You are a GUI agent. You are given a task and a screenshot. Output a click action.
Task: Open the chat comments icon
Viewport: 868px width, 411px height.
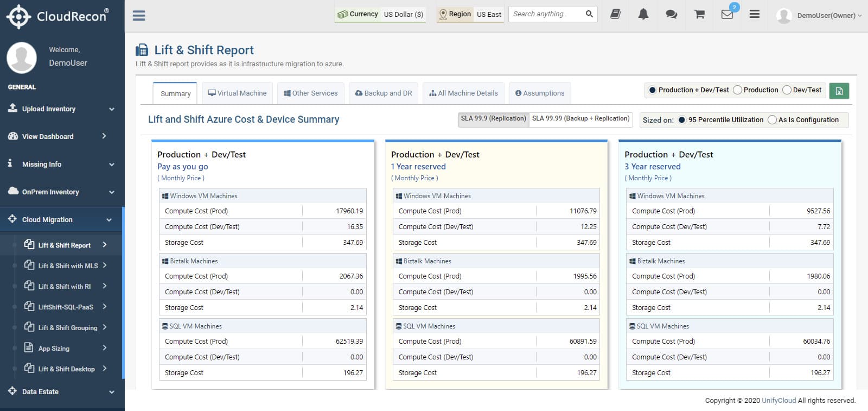click(672, 14)
